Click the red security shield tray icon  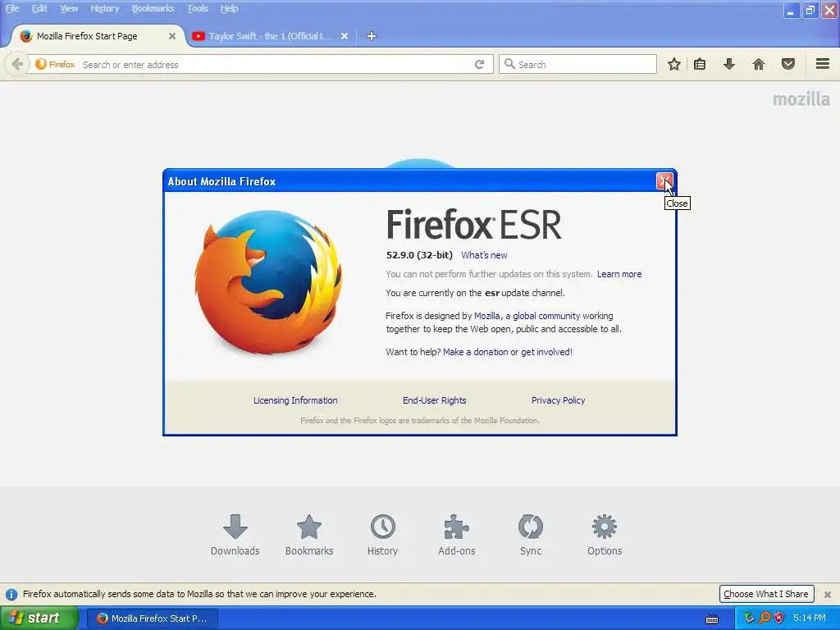click(x=779, y=619)
